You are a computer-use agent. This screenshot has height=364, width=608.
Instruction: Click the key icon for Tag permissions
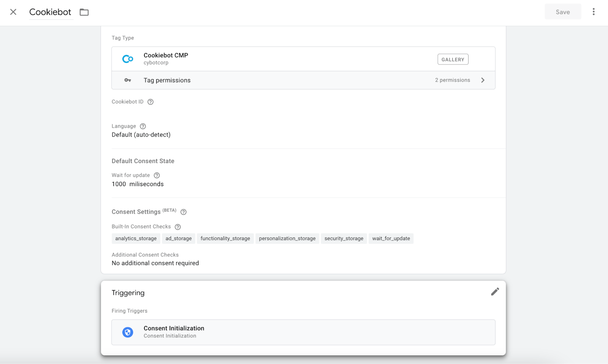click(128, 80)
